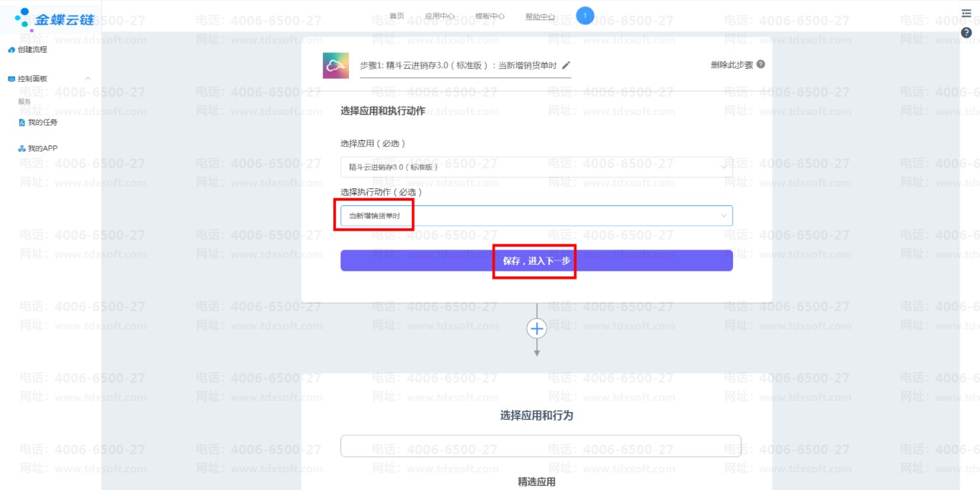Image resolution: width=980 pixels, height=490 pixels.
Task: Open the 选择应用 dropdown
Action: point(536,167)
